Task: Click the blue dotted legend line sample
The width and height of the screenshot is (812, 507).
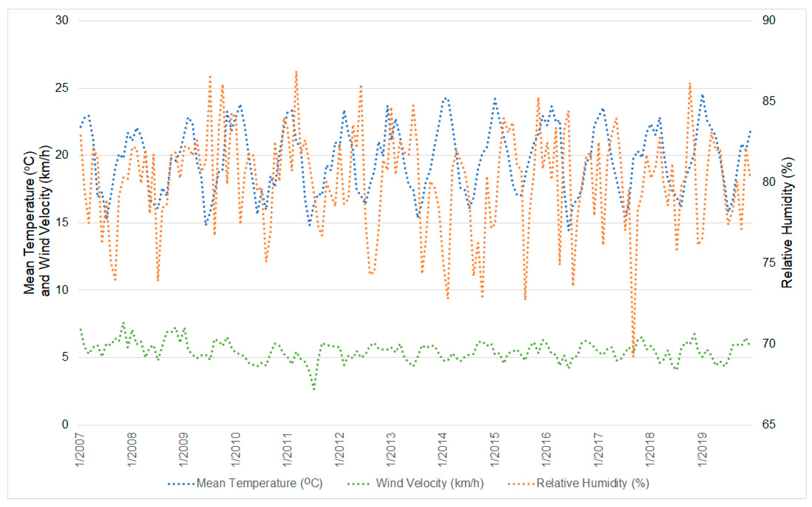Action: point(181,484)
